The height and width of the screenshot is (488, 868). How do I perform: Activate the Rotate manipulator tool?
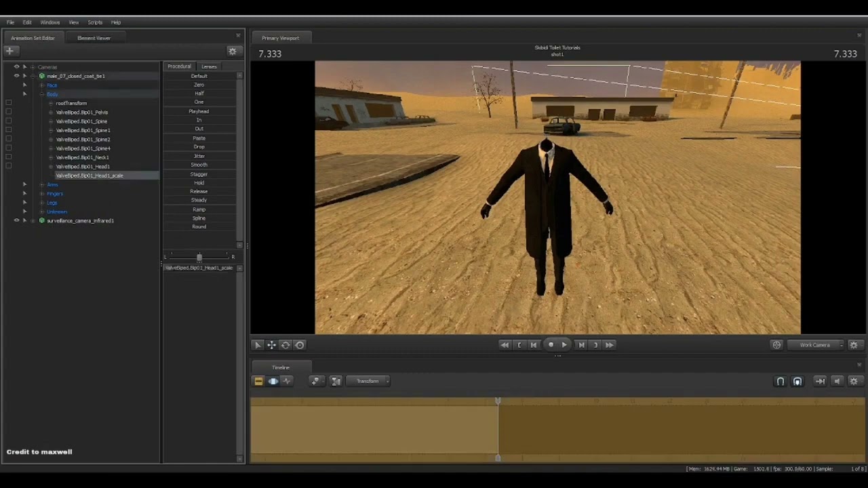pos(285,345)
